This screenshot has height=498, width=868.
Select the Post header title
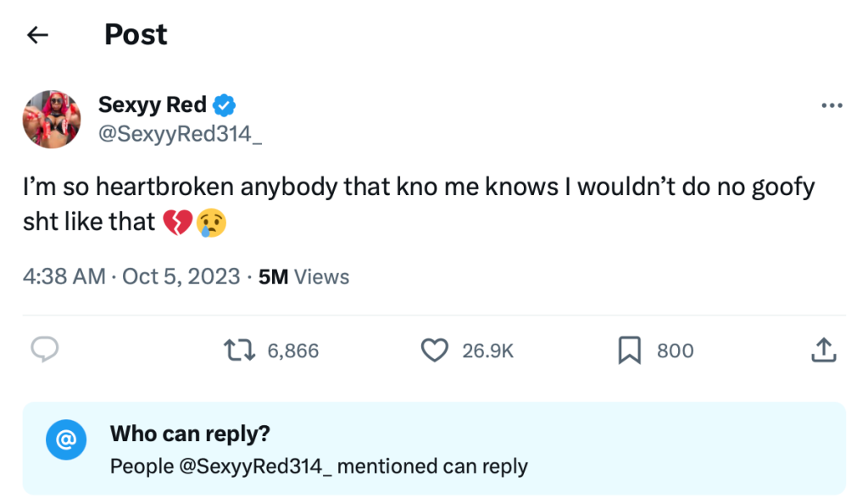point(136,34)
